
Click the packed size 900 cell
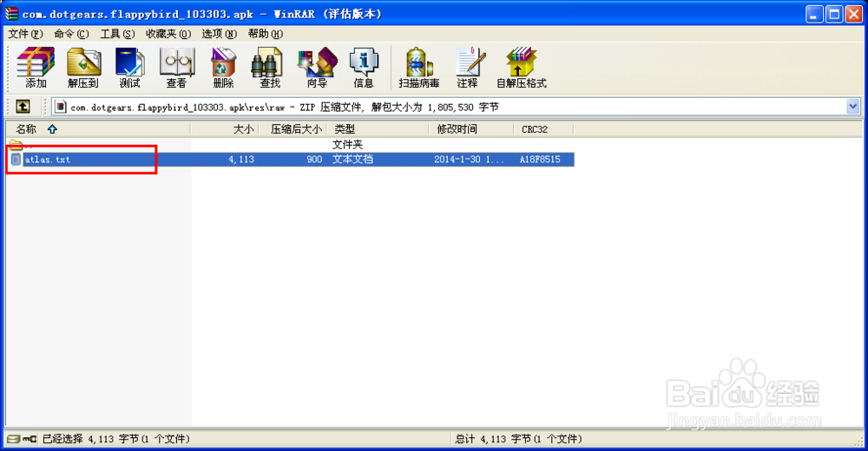point(314,160)
